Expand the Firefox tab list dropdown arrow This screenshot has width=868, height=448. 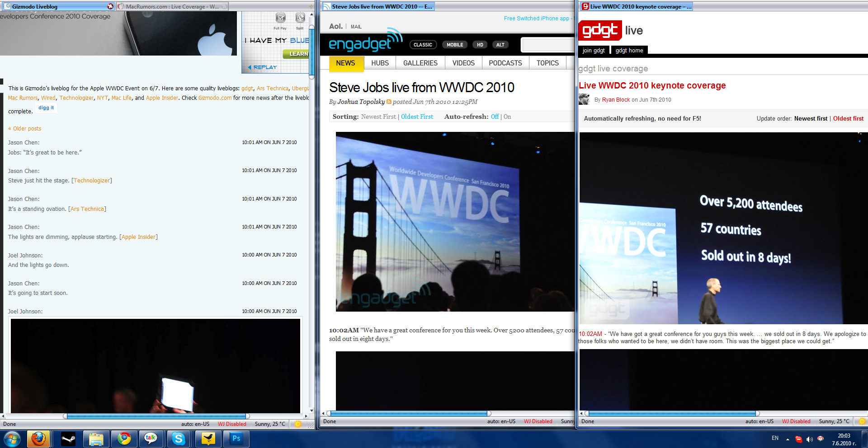[x=311, y=6]
